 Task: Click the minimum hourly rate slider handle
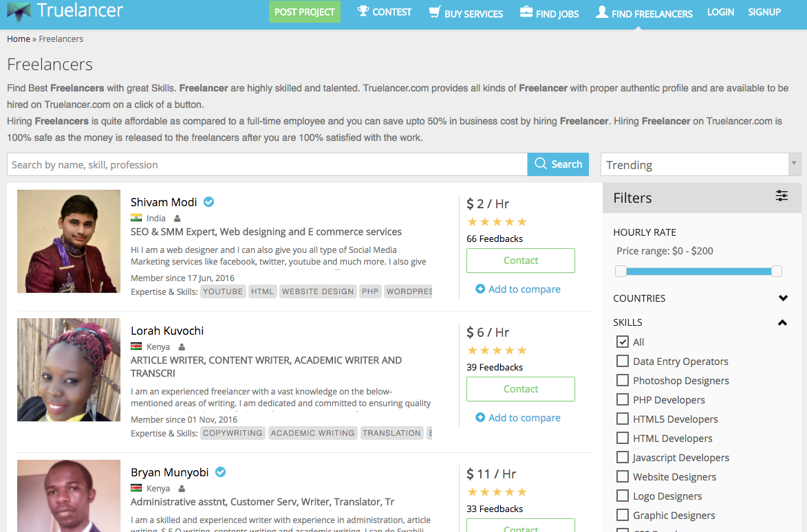(621, 271)
